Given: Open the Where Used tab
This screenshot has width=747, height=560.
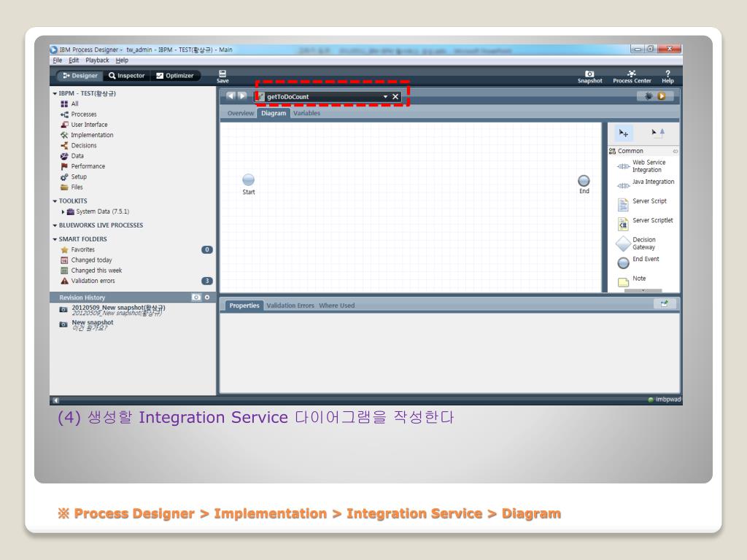Looking at the screenshot, I should [x=337, y=306].
